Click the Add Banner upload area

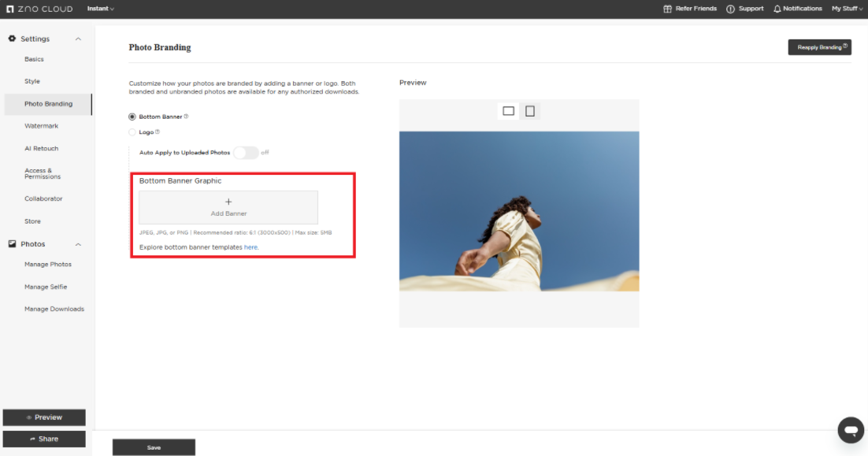pyautogui.click(x=228, y=207)
